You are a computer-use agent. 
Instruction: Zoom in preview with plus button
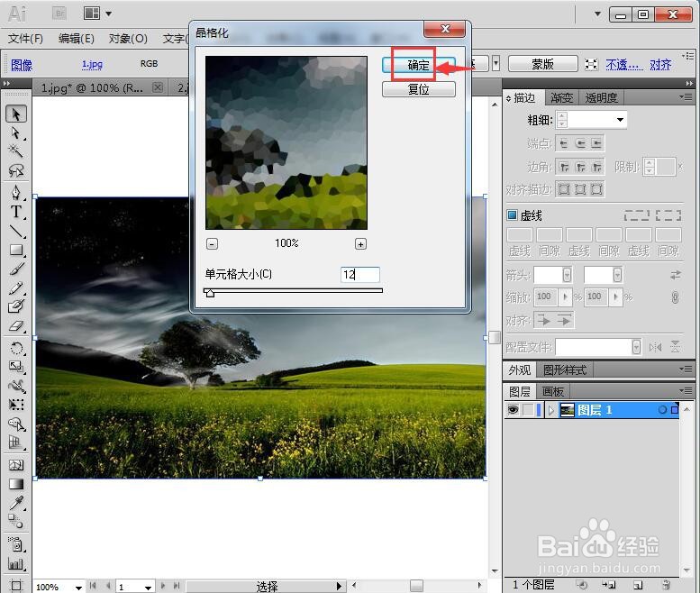(360, 244)
